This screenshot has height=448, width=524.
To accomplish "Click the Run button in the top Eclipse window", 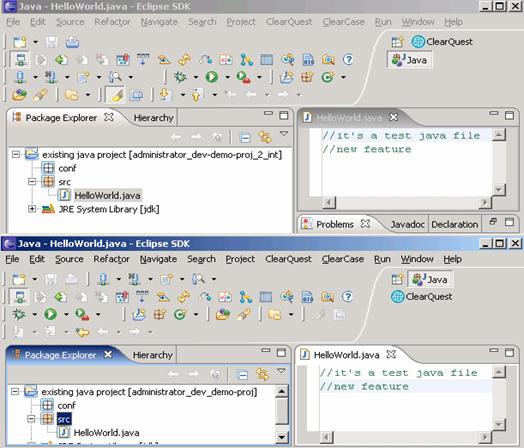I will tap(212, 77).
